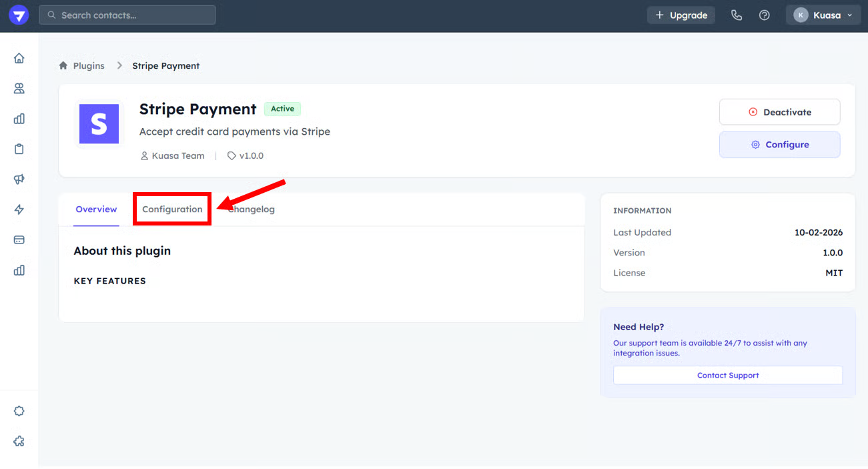Viewport: 868px width, 469px height.
Task: Click Contact Support button
Action: pyautogui.click(x=728, y=376)
